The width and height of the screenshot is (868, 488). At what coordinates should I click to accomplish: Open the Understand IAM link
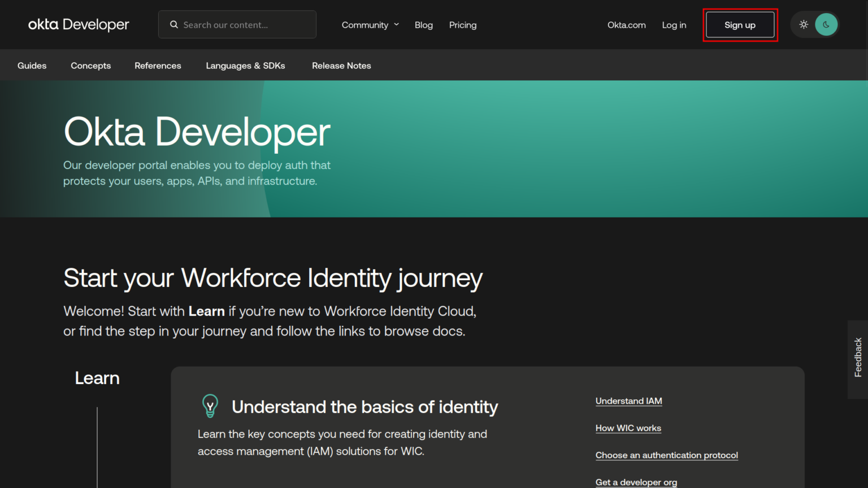click(628, 401)
